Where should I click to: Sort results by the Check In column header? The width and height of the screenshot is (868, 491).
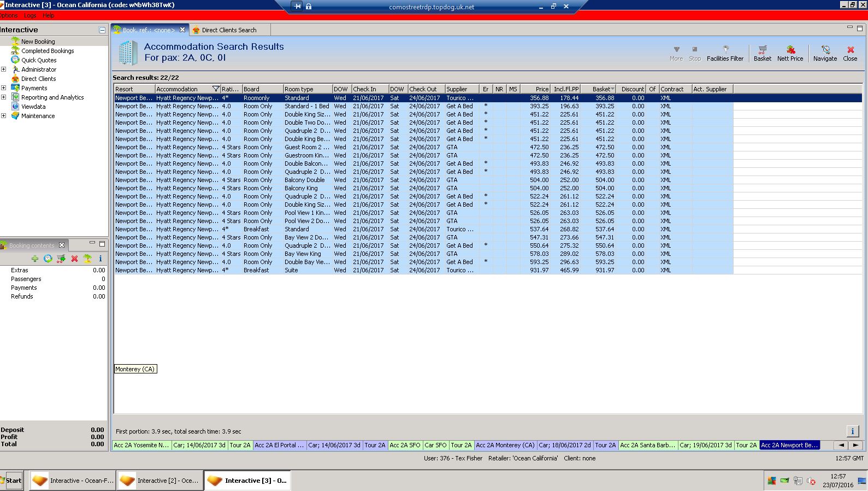coord(370,89)
